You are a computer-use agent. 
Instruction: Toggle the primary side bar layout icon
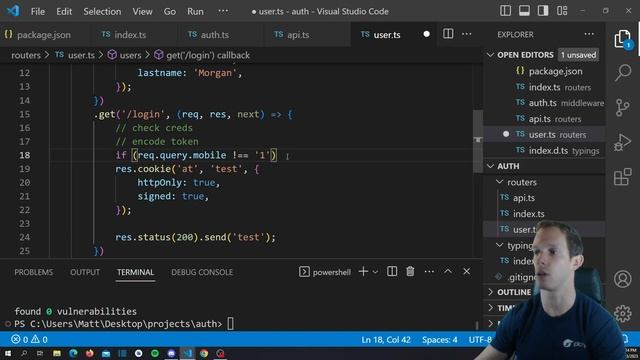pyautogui.click(x=505, y=11)
